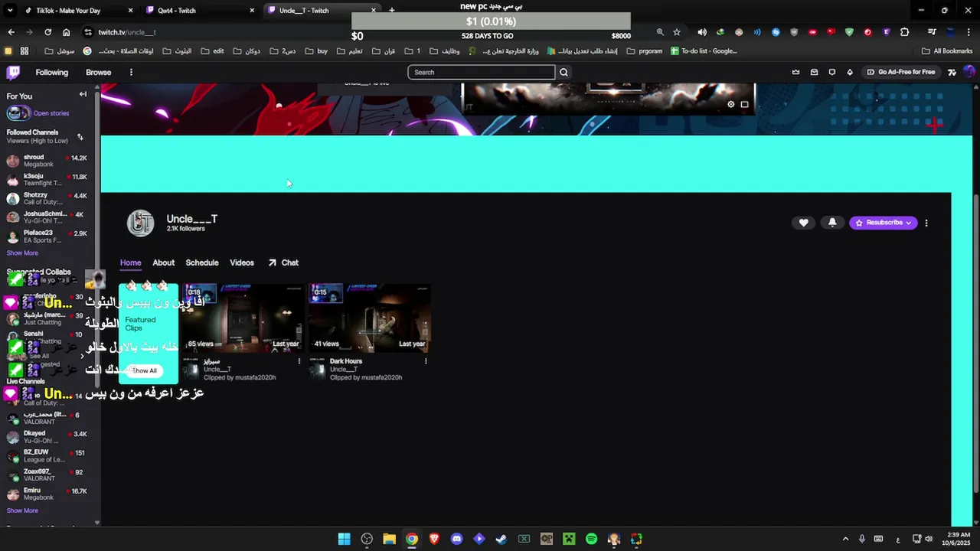
Task: Open the whispers chat bubble icon
Action: tap(832, 72)
